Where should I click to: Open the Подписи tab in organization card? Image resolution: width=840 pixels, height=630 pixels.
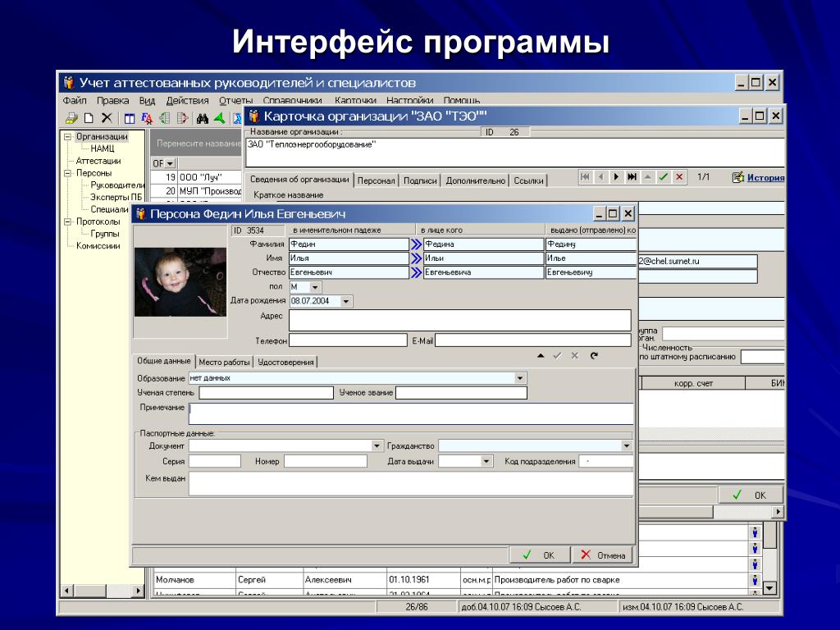(x=420, y=180)
